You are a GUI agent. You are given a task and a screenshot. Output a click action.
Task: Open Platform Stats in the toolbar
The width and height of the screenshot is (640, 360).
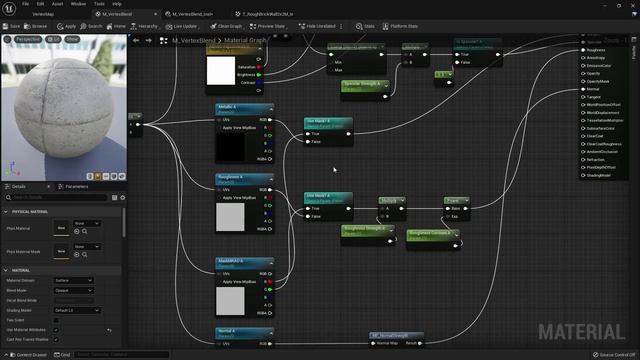point(400,26)
